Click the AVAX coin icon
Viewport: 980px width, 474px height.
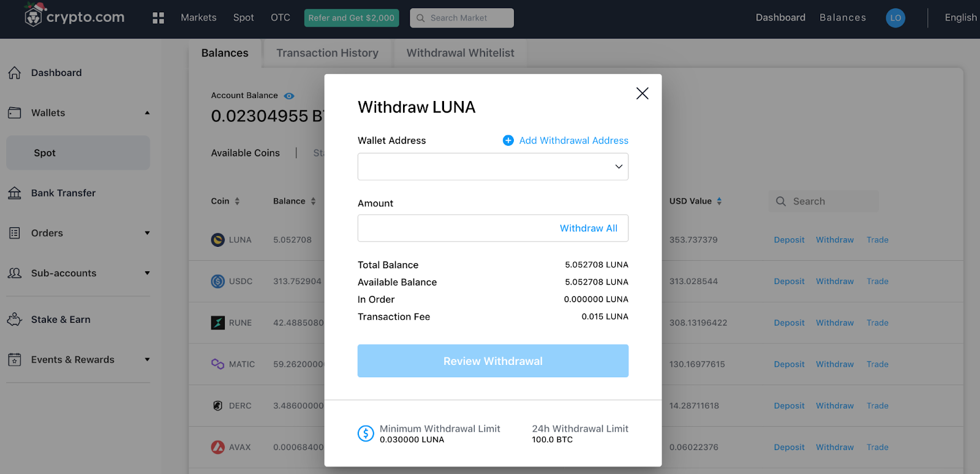[218, 447]
